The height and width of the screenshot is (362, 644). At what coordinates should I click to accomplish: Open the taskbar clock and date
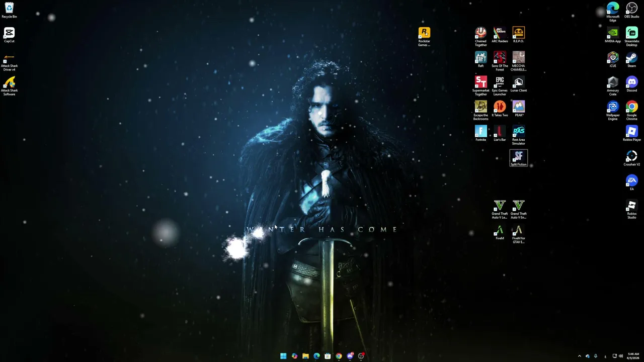point(633,356)
